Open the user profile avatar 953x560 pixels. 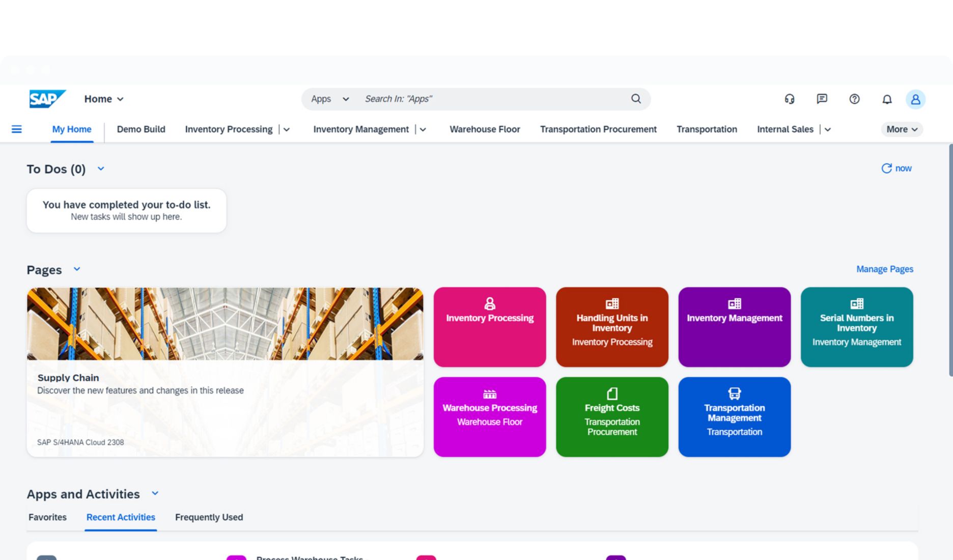(915, 99)
